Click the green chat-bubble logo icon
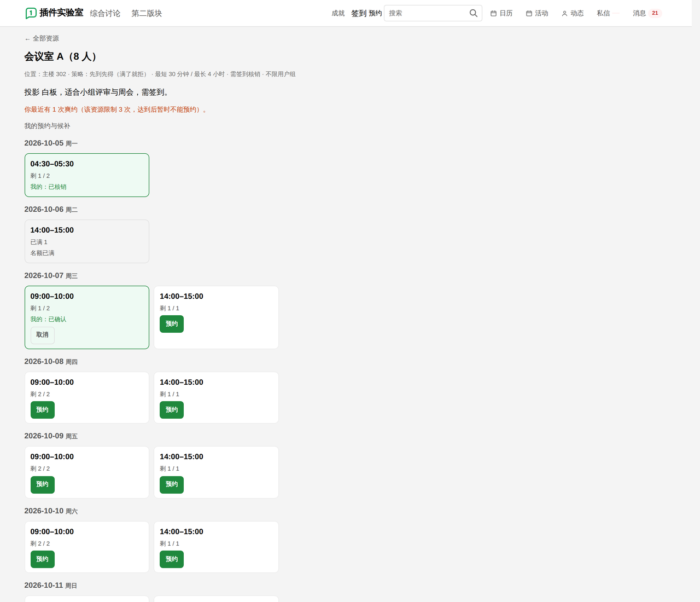The width and height of the screenshot is (700, 602). 31,13
